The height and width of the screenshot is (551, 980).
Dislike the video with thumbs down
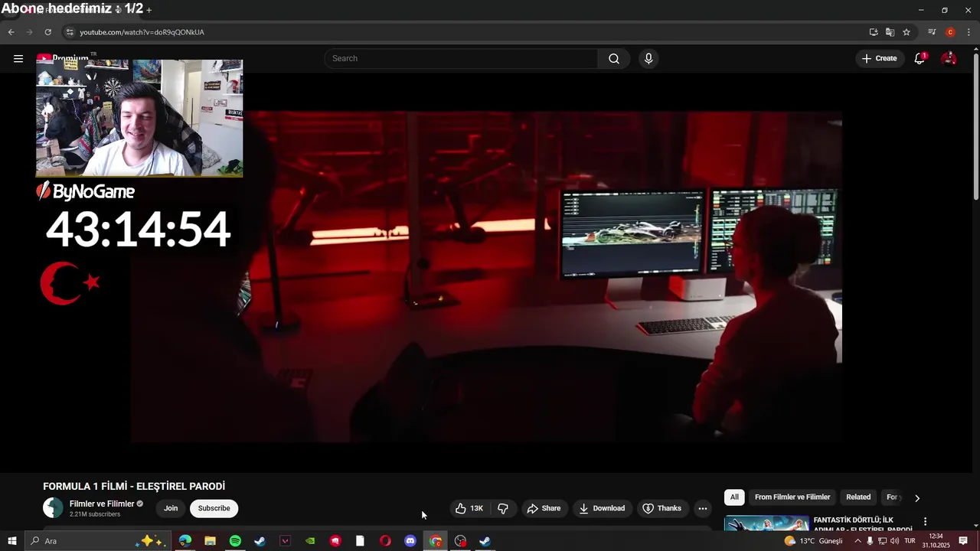click(x=503, y=508)
